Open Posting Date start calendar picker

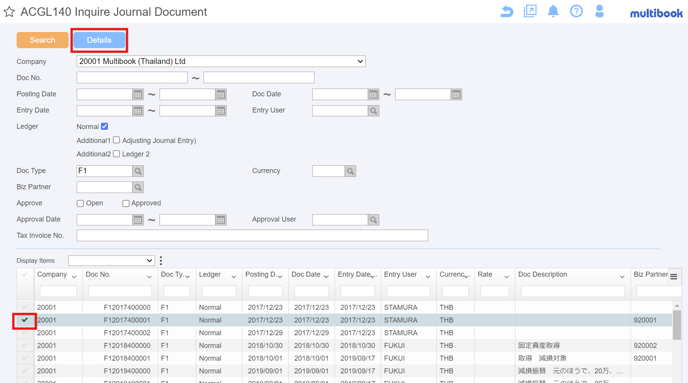(138, 94)
